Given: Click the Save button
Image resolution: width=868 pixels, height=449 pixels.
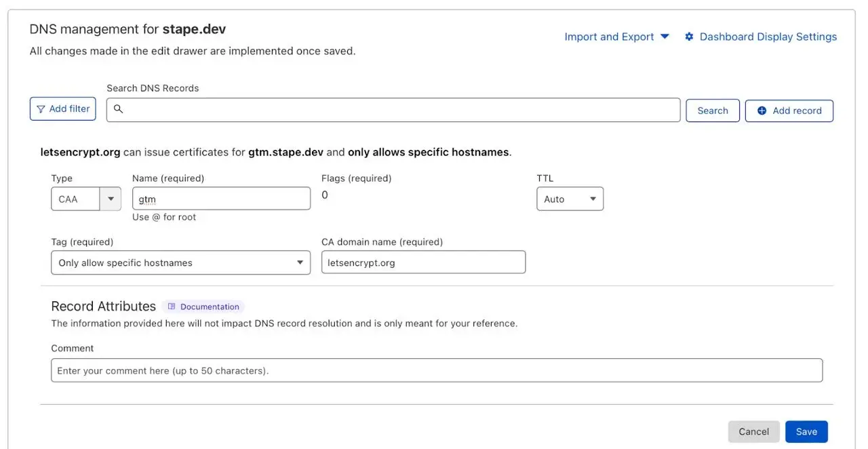Looking at the screenshot, I should click(806, 431).
